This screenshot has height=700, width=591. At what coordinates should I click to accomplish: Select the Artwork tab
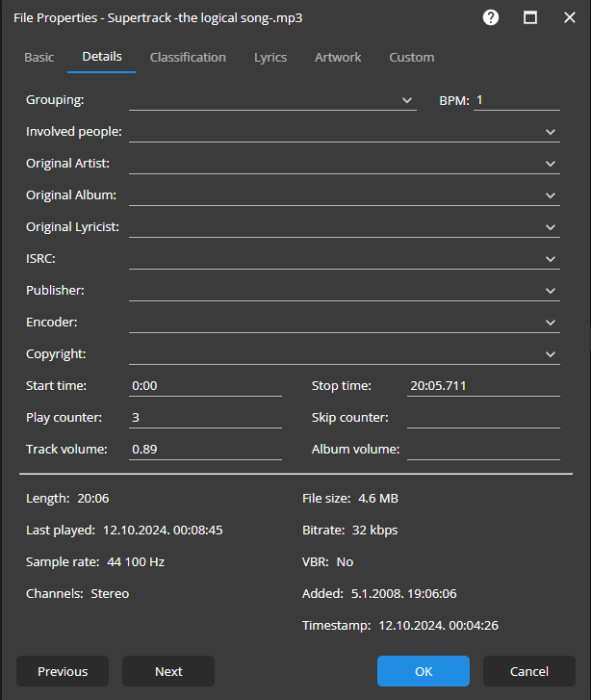pyautogui.click(x=338, y=57)
